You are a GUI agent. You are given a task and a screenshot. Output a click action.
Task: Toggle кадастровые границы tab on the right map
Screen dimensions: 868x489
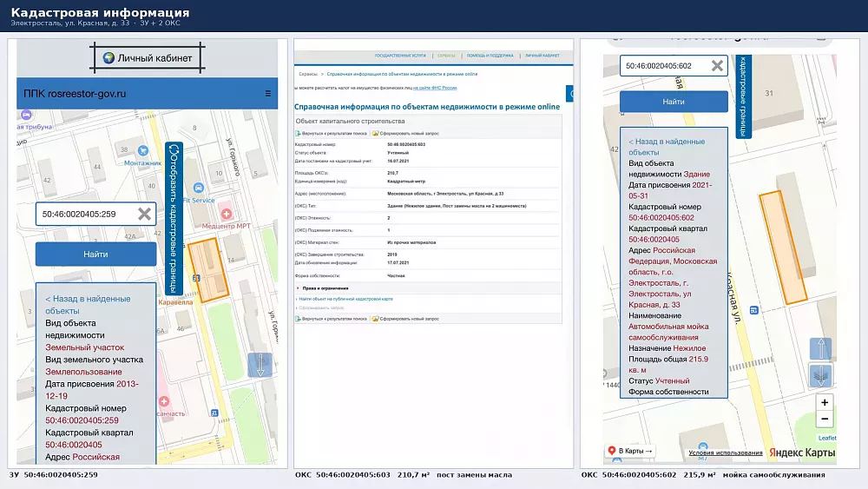(x=744, y=96)
